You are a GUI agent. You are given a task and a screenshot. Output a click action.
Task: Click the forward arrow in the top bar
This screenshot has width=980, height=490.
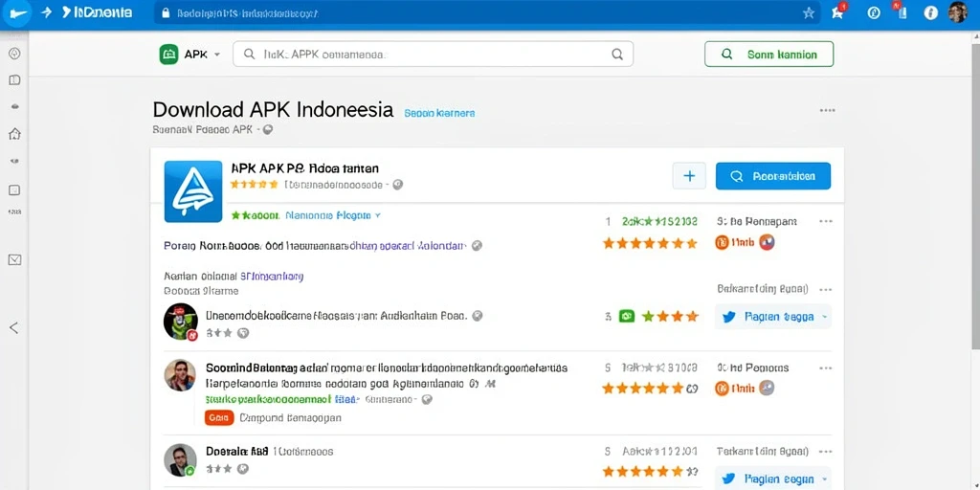[x=46, y=12]
